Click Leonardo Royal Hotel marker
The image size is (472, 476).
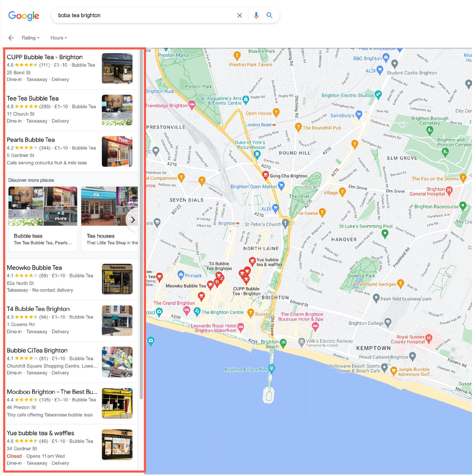click(241, 327)
